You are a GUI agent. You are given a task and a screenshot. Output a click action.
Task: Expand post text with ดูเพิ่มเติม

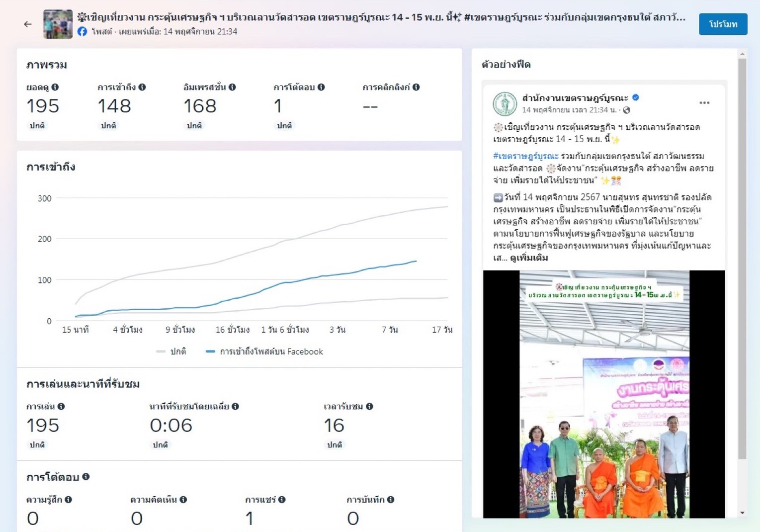pos(529,258)
